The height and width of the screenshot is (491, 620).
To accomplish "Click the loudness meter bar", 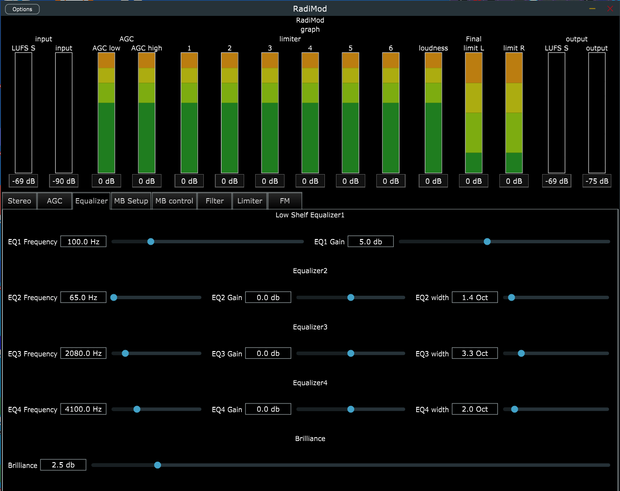I will pos(433,113).
